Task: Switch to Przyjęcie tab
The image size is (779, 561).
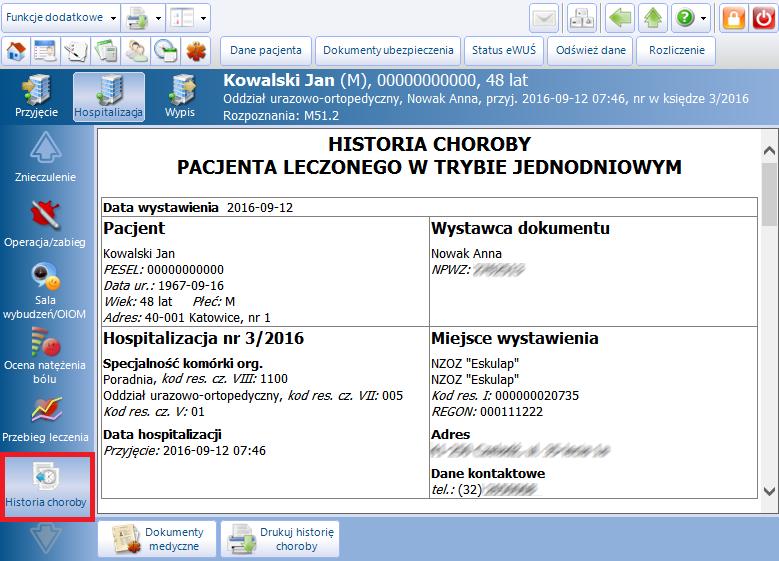Action: [36, 96]
